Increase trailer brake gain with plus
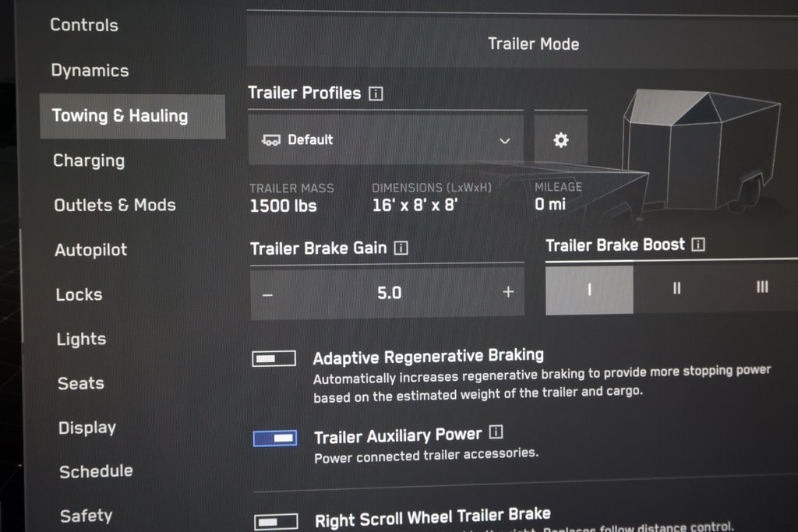The height and width of the screenshot is (532, 798). pos(508,292)
